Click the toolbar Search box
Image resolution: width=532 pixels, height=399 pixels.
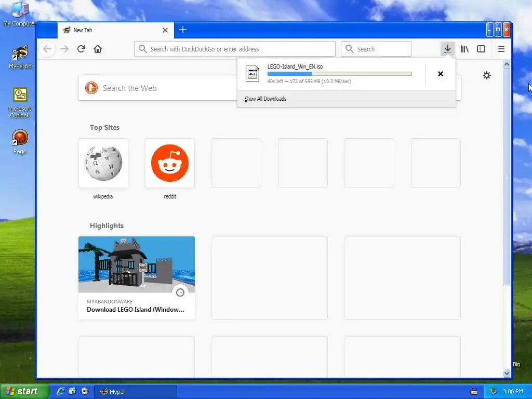coord(376,49)
